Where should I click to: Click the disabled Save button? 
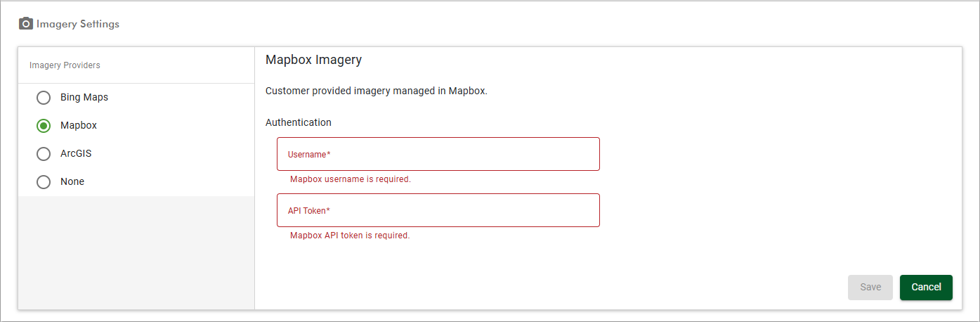[870, 288]
